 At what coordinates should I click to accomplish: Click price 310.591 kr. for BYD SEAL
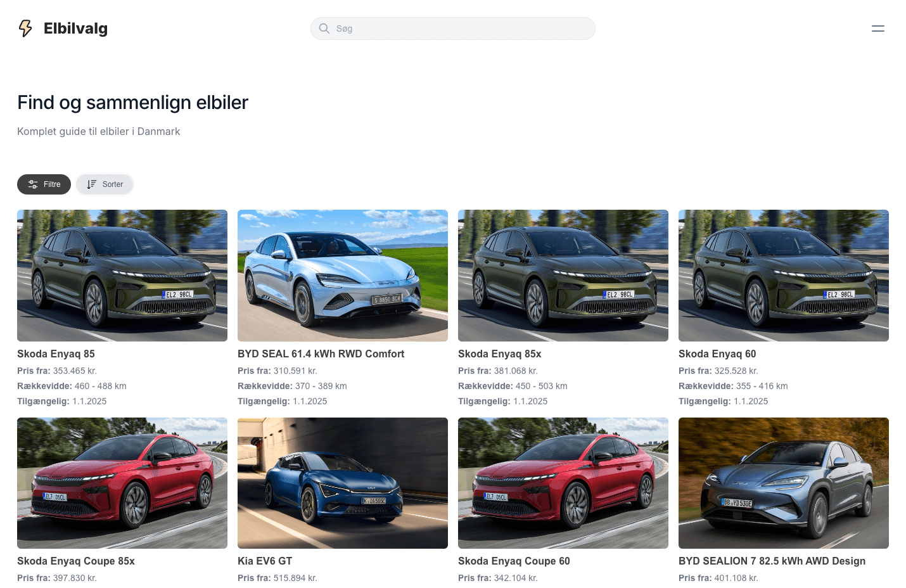295,371
